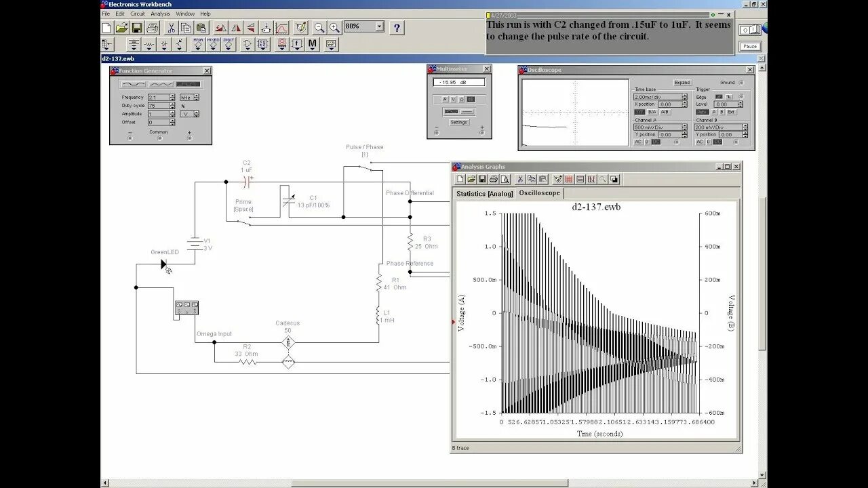The width and height of the screenshot is (868, 488).
Task: Open the Transistors parts bin
Action: pyautogui.click(x=179, y=45)
